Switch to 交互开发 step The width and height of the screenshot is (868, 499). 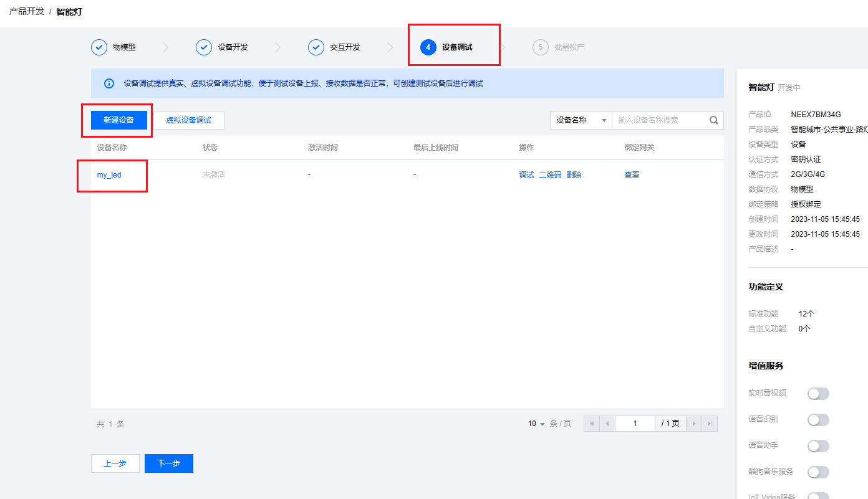coord(345,47)
